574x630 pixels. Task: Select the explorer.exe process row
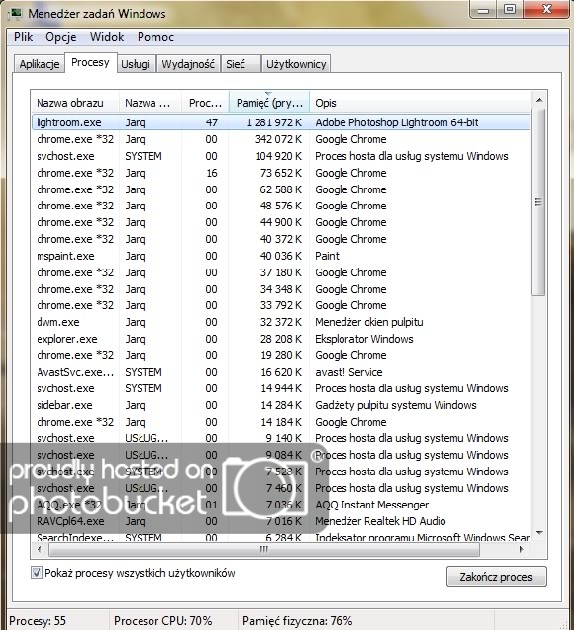281,339
